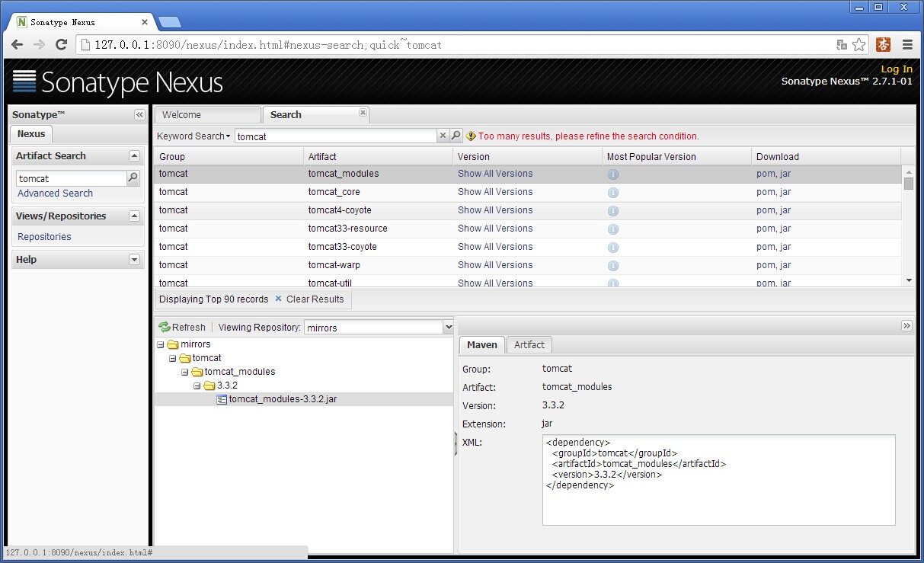Clear the keyword search field with X
Screen dimensions: 924x563
443,136
